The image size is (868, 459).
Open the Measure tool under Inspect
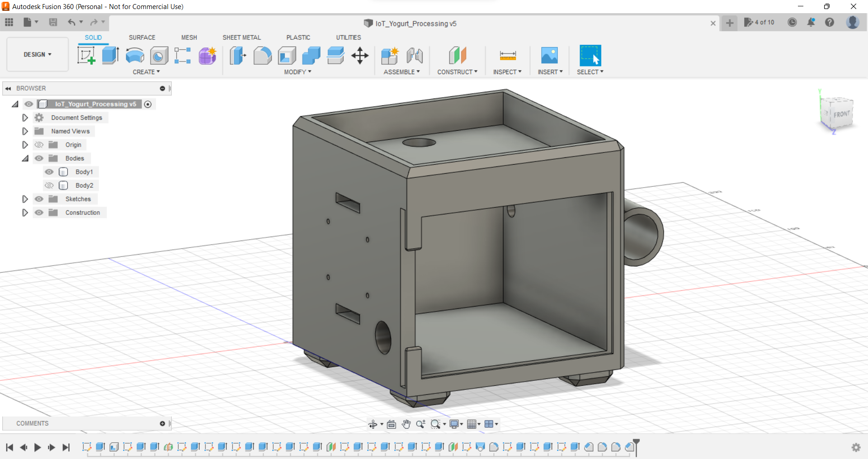click(507, 56)
